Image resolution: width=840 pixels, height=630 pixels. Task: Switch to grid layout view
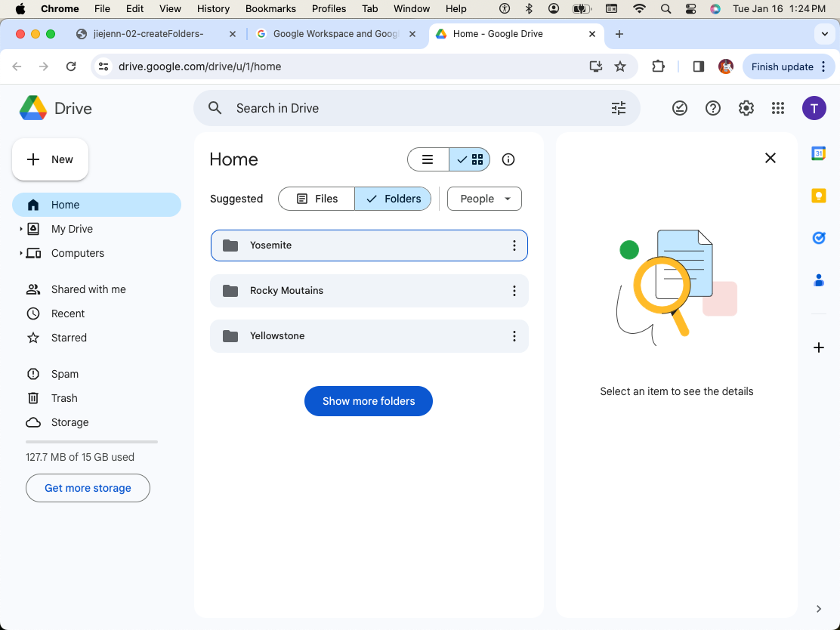tap(470, 159)
